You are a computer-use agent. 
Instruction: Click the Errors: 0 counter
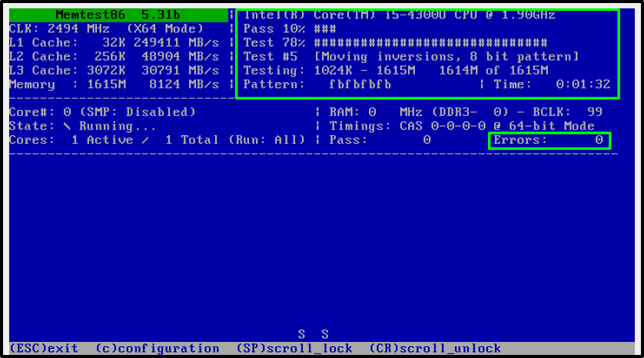click(549, 140)
